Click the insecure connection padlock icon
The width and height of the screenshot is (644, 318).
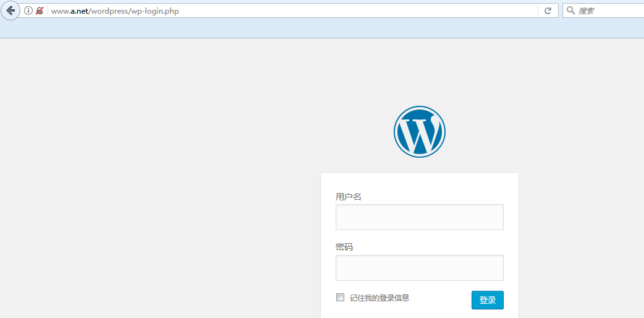[x=40, y=11]
